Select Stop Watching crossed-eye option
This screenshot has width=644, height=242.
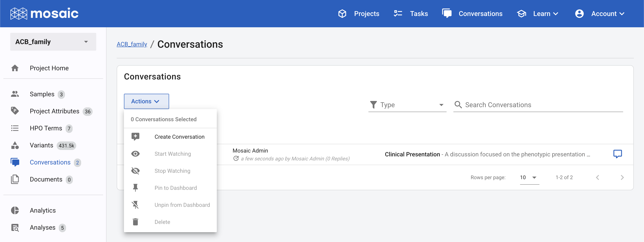172,171
